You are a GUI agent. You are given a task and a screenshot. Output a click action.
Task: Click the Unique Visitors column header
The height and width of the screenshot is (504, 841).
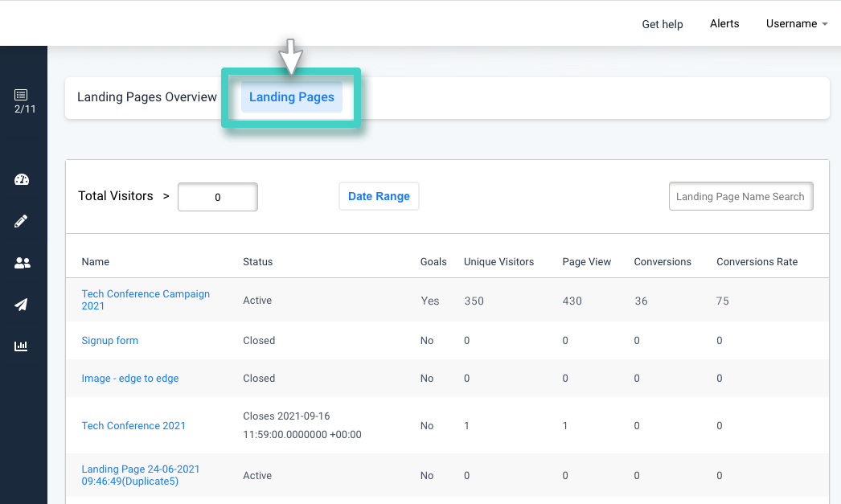(x=498, y=262)
